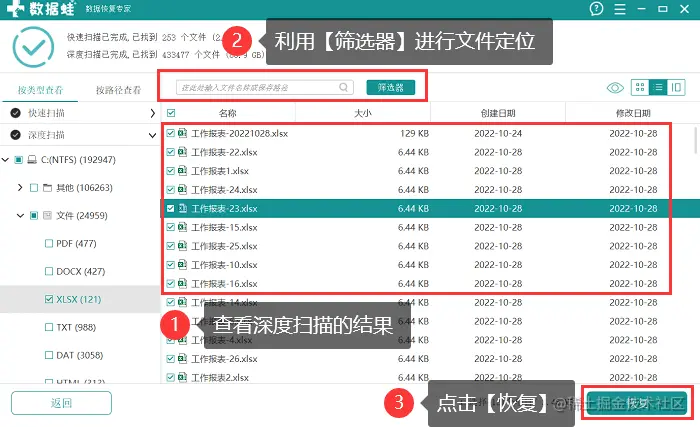Uncheck 工作报表-22.xlsx checkbox
The height and width of the screenshot is (427, 700).
click(x=170, y=152)
